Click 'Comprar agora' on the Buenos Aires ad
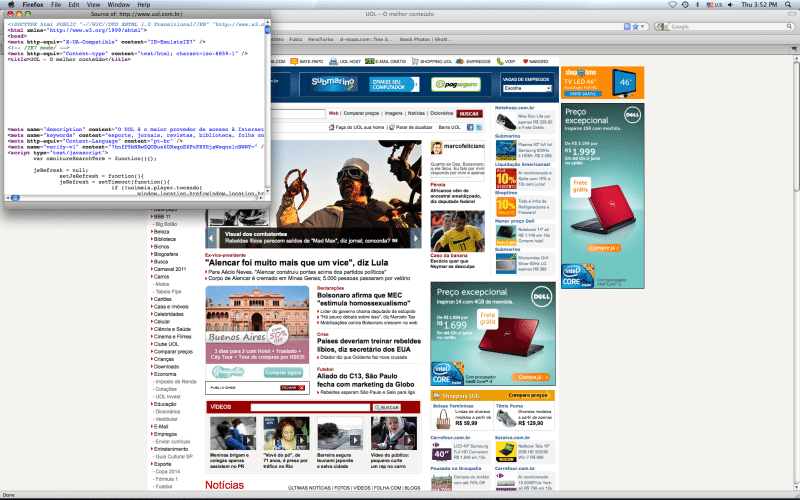 coord(283,373)
